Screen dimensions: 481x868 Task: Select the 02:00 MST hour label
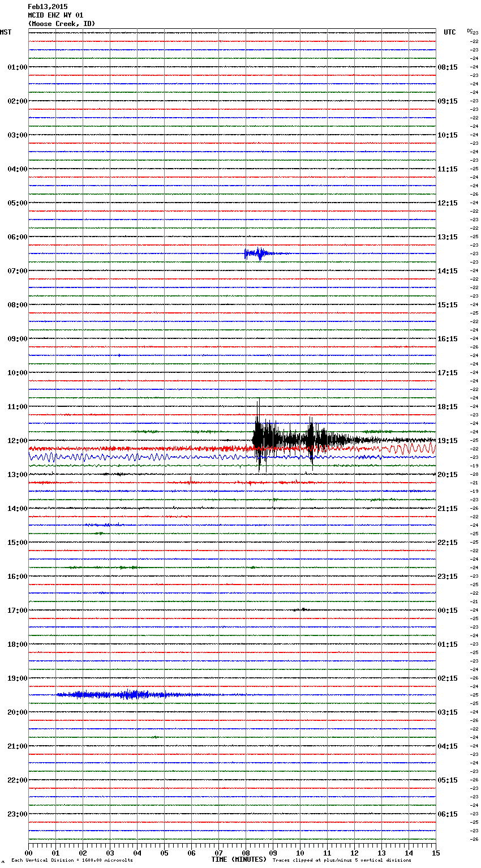point(18,101)
